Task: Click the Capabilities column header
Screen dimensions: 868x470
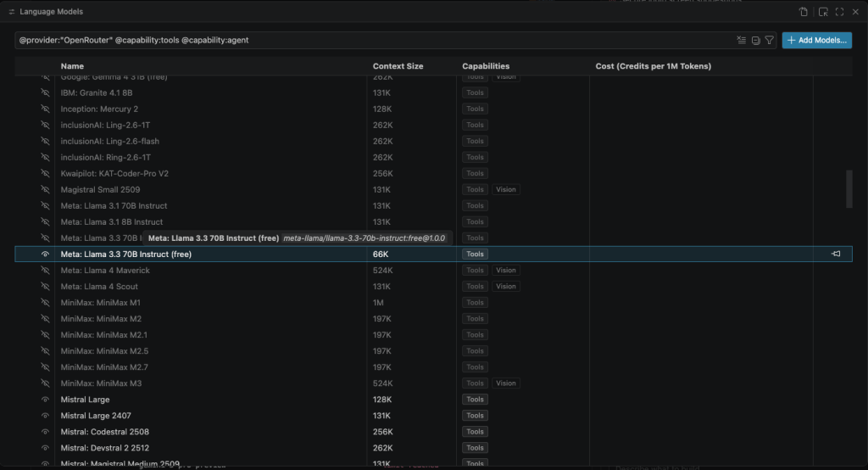Action: click(x=486, y=66)
